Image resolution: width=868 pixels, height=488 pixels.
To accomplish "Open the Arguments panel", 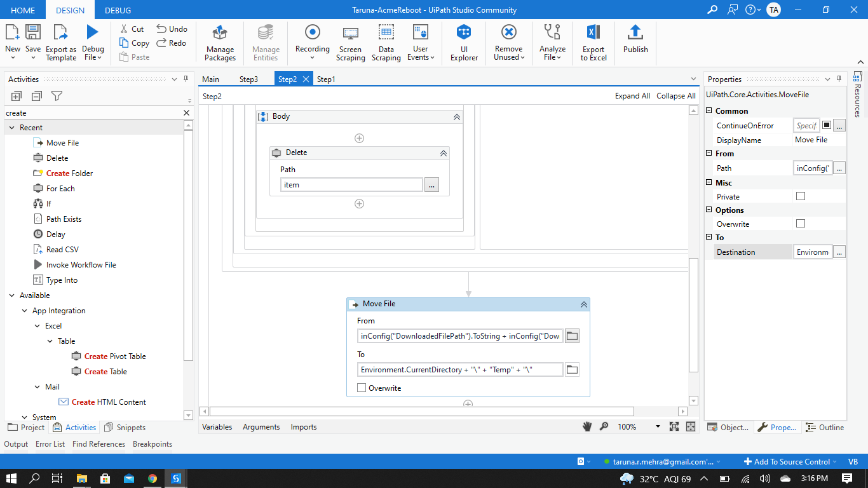I will pyautogui.click(x=261, y=427).
